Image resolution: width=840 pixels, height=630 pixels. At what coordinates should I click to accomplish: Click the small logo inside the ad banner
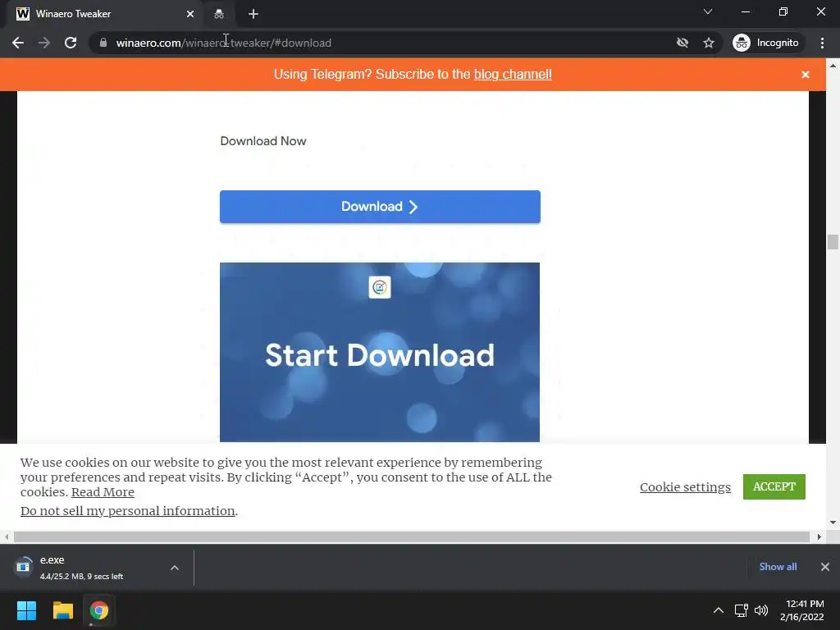coord(380,288)
